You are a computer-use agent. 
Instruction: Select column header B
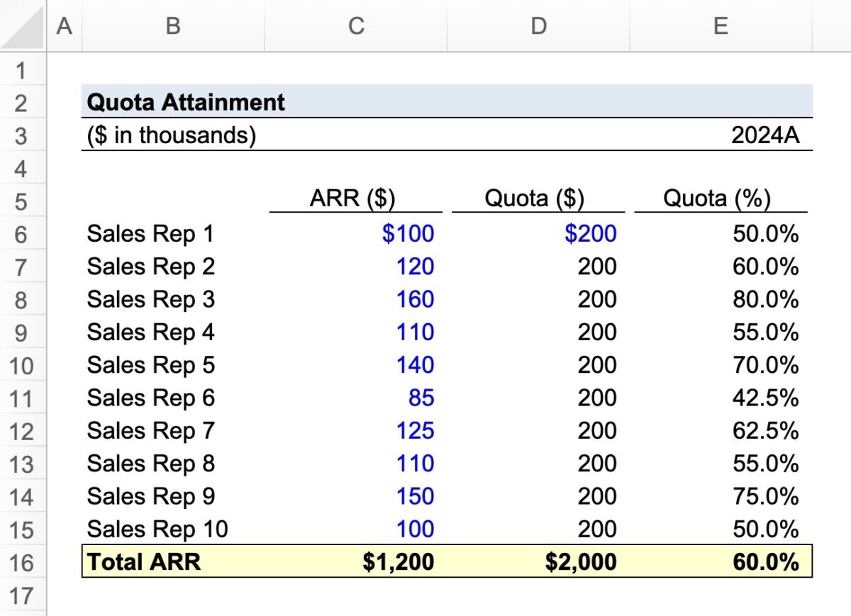tap(172, 26)
